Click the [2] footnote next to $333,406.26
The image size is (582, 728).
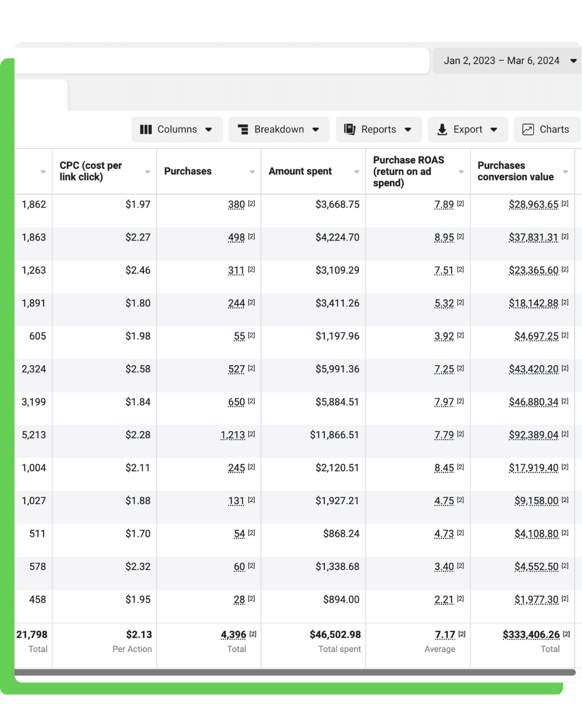[x=566, y=634]
